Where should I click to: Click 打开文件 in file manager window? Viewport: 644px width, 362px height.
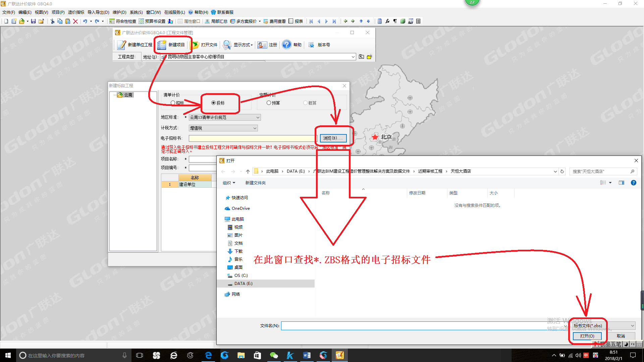(205, 45)
